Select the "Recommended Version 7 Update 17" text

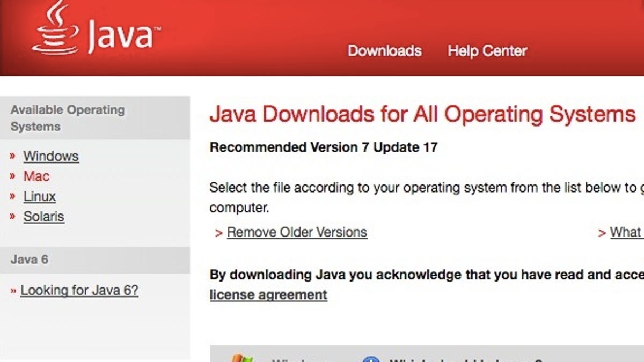click(x=324, y=147)
